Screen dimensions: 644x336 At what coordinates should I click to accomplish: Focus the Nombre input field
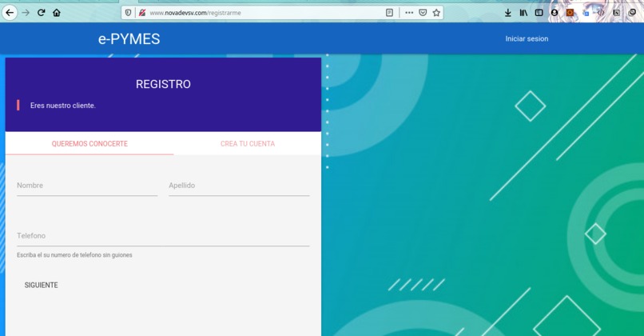click(x=87, y=186)
